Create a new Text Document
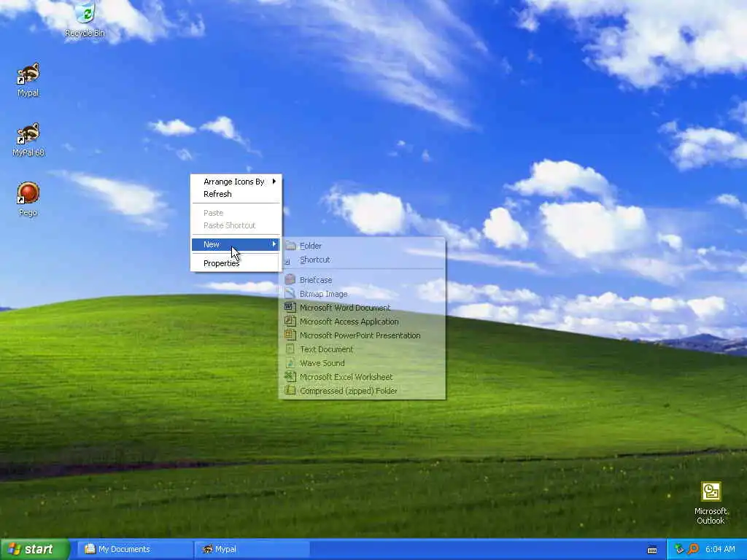Viewport: 747px width, 560px height. (x=363, y=349)
